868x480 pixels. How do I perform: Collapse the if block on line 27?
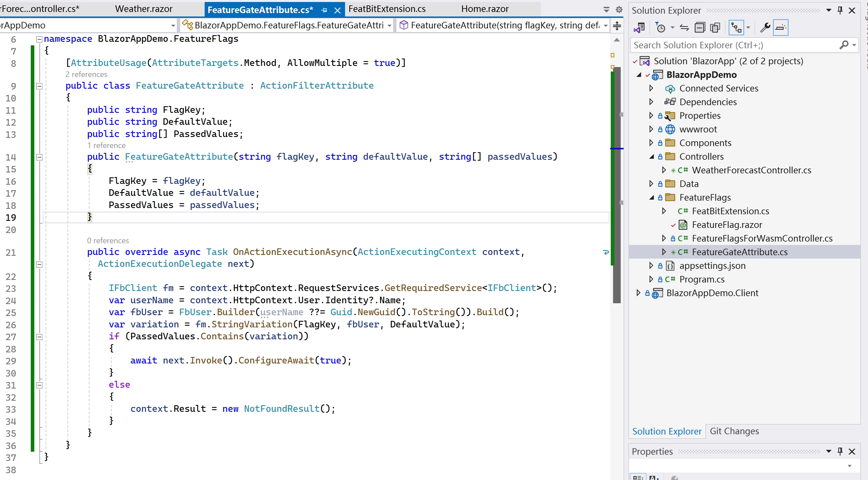click(x=39, y=337)
